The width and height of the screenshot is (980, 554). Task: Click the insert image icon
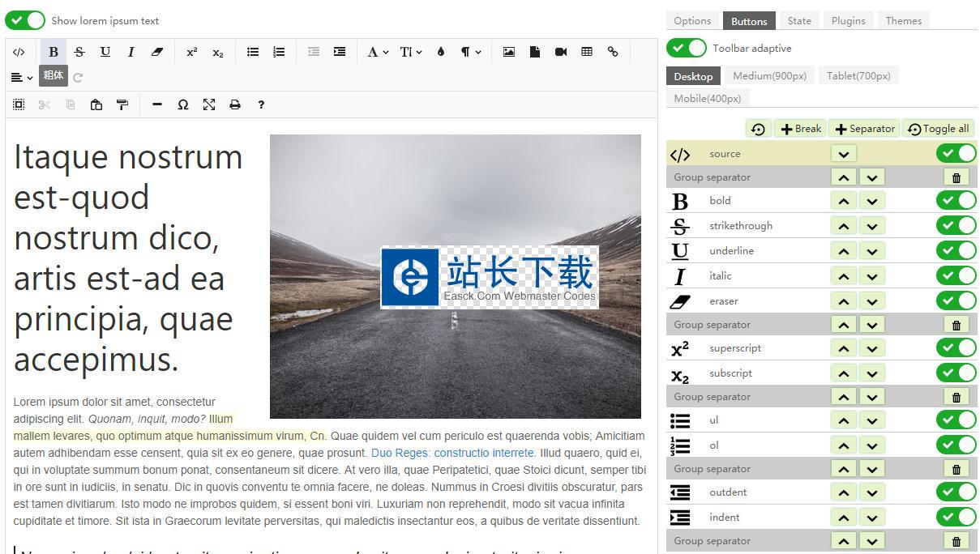click(x=508, y=52)
